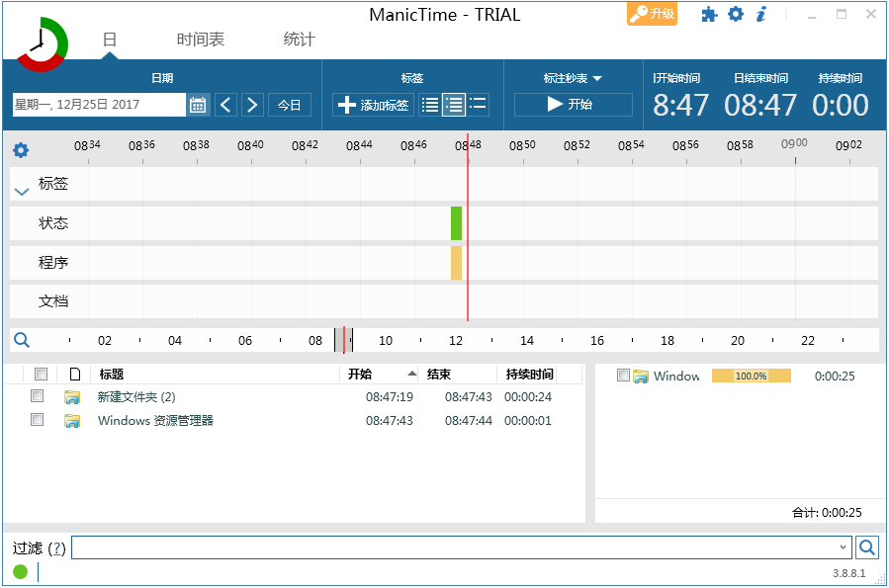Click version number 3.8.8.1
The height and width of the screenshot is (588, 889).
click(848, 573)
